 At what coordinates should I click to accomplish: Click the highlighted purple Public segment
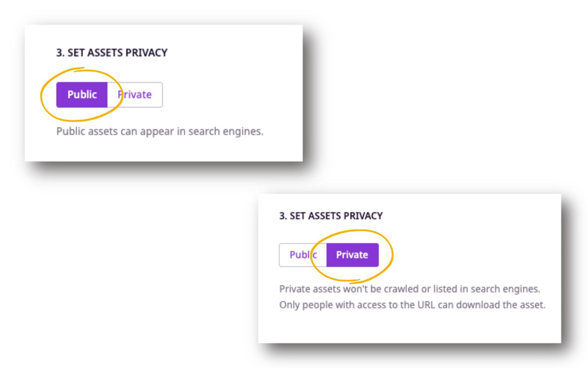(x=82, y=94)
